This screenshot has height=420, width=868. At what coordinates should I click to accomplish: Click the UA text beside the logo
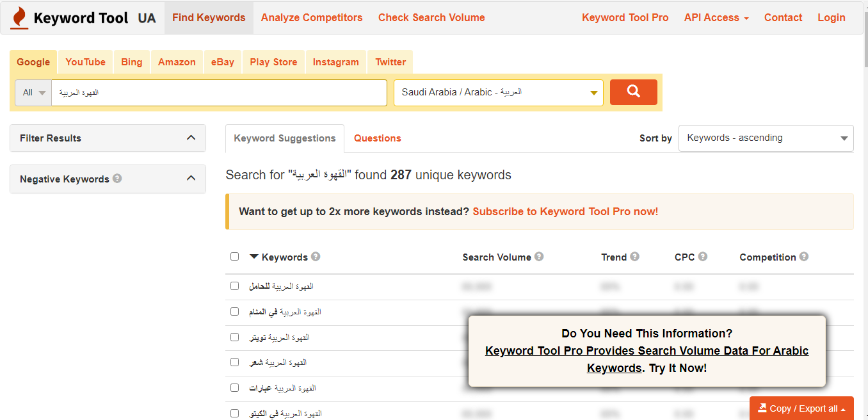147,18
